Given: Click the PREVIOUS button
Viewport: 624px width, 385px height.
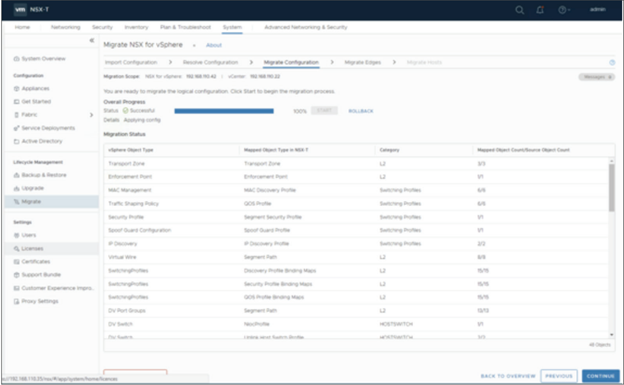Looking at the screenshot, I should 559,376.
